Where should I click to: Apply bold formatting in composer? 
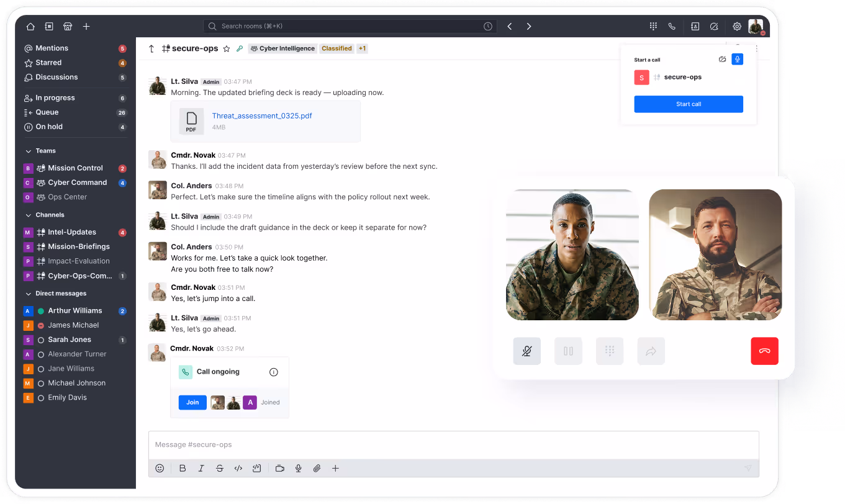(x=183, y=469)
